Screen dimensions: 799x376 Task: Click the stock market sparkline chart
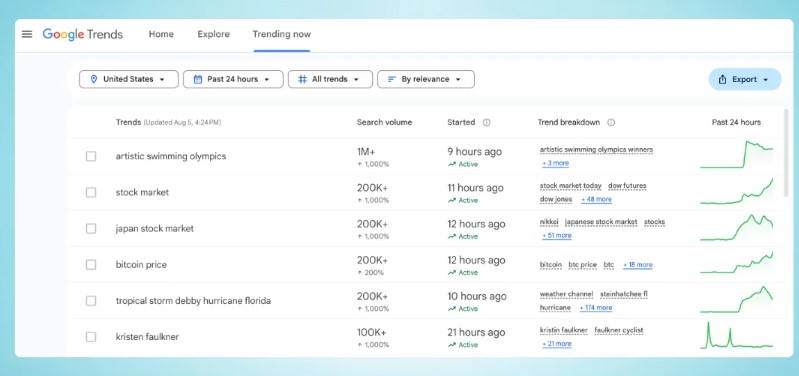[x=736, y=191]
